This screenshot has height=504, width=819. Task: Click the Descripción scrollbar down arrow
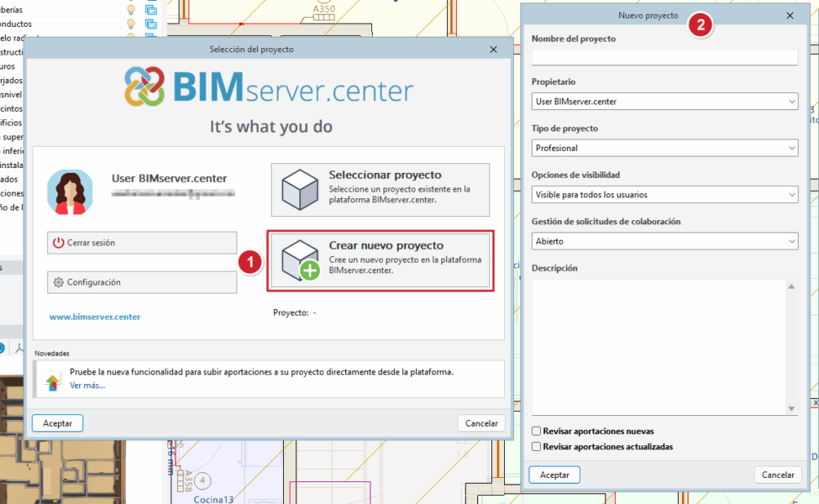click(x=791, y=408)
